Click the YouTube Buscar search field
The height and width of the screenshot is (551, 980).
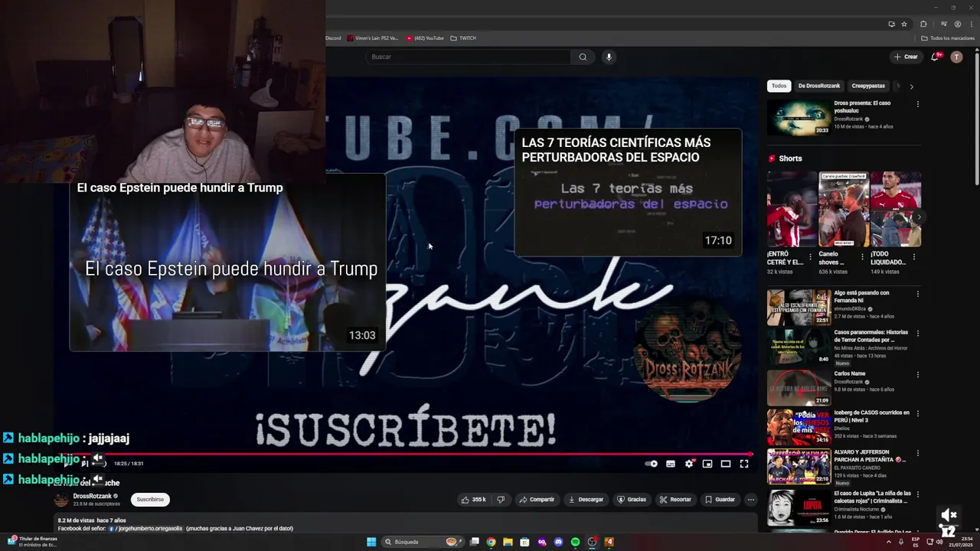pyautogui.click(x=469, y=57)
